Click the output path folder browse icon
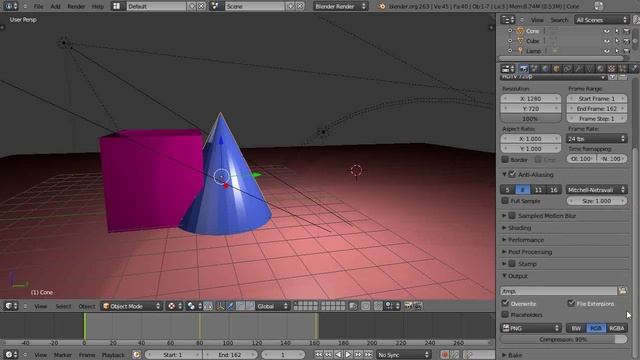The width and height of the screenshot is (640, 360). (622, 291)
